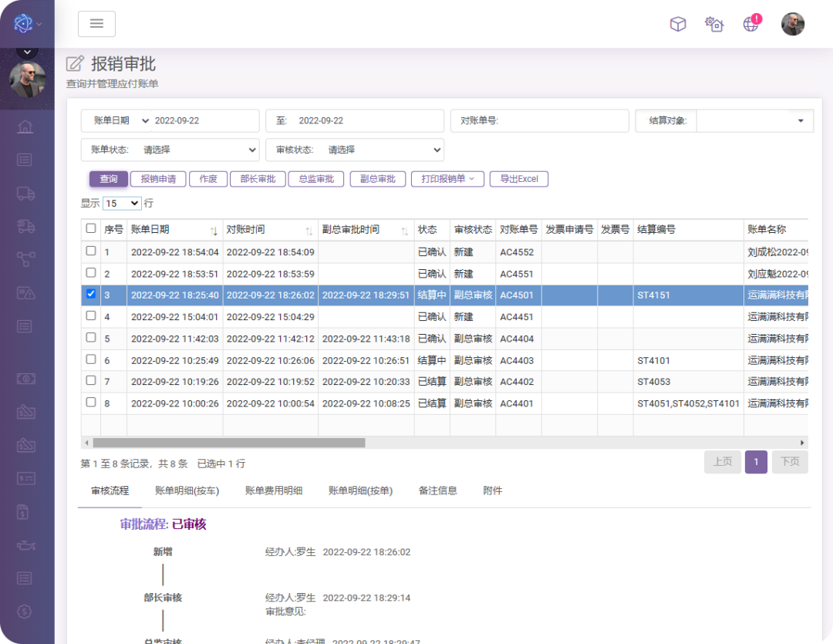
Task: Click the 查询 search button
Action: point(108,179)
